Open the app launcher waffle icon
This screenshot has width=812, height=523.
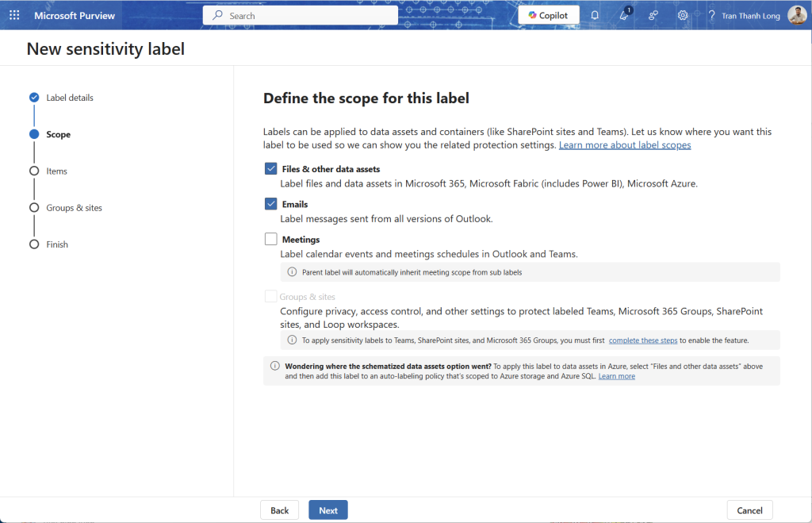click(x=14, y=15)
